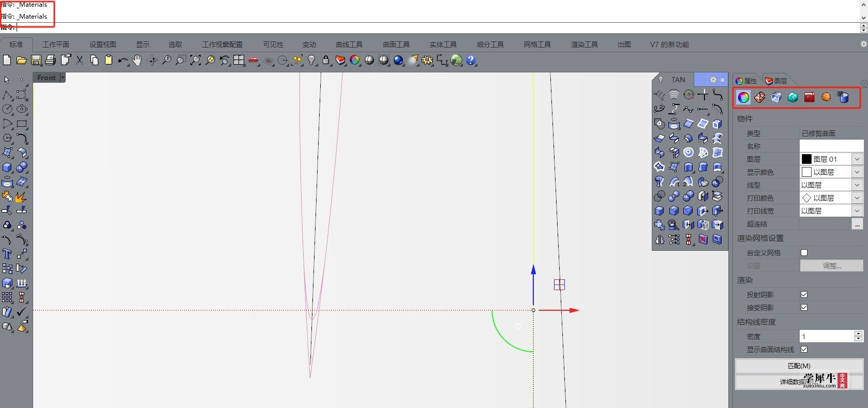Open the Texture Mapping properties icon
The width and height of the screenshot is (868, 408).
pyautogui.click(x=760, y=97)
